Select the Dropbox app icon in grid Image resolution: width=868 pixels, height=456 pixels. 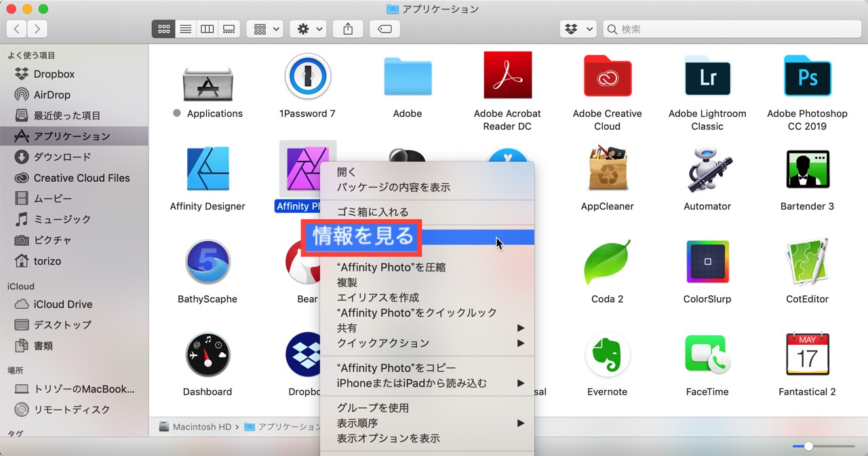[302, 355]
